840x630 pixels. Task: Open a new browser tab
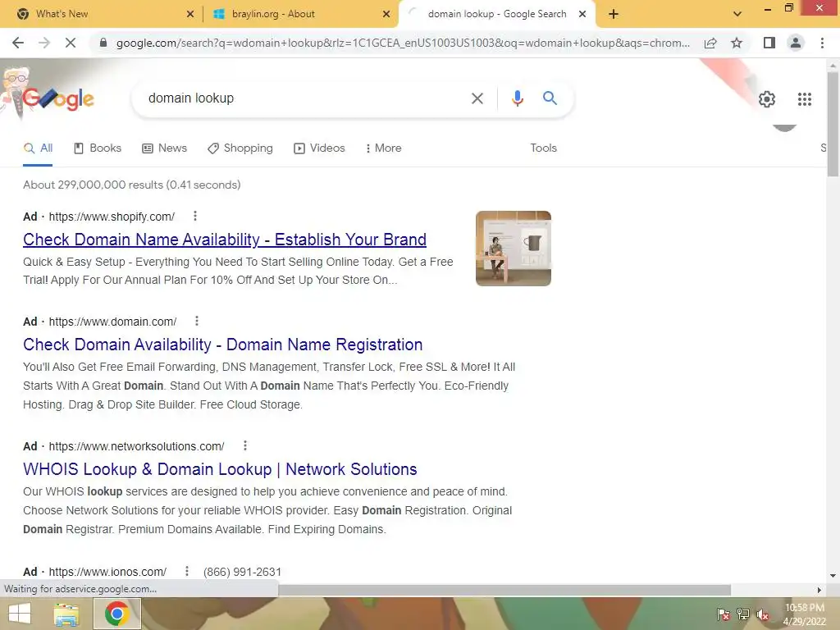click(614, 14)
